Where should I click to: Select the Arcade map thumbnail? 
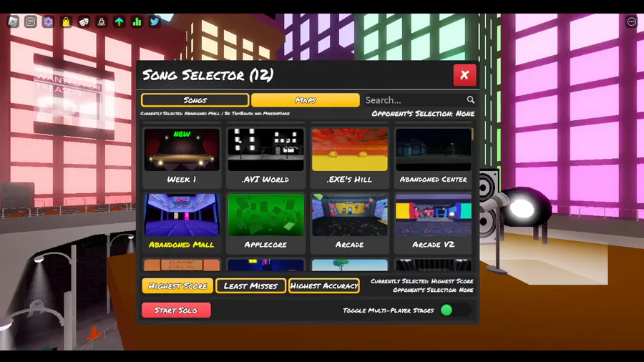[349, 215]
